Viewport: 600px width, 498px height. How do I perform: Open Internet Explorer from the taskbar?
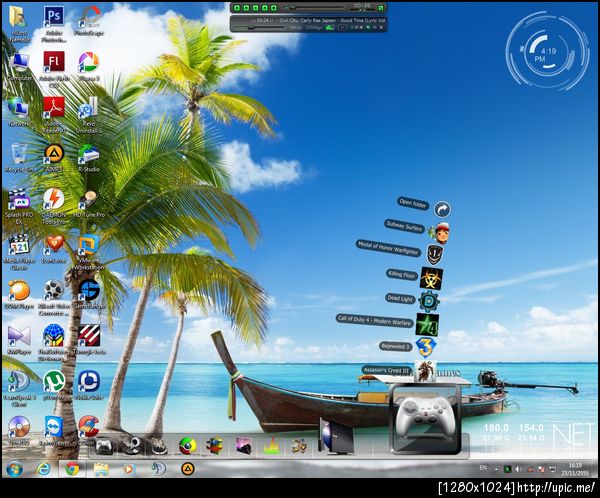pos(44,469)
